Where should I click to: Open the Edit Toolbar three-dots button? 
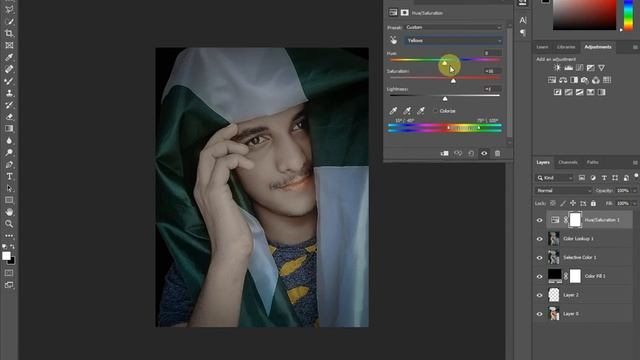point(9,236)
